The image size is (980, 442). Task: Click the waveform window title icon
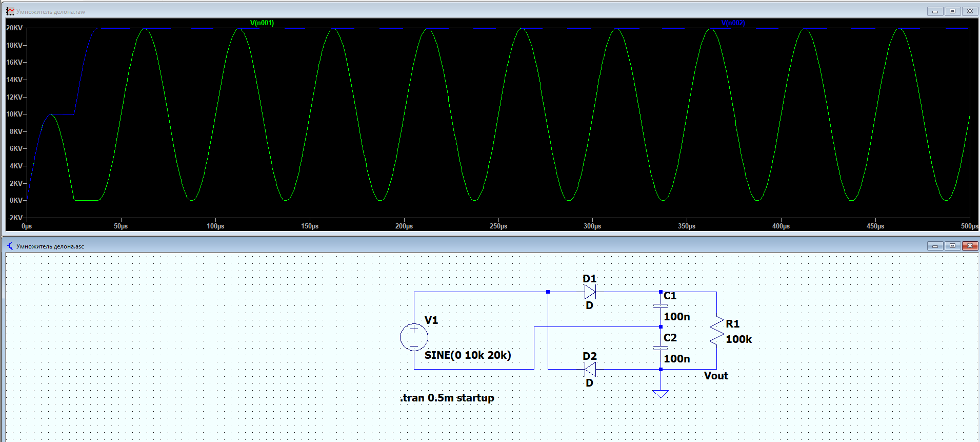click(x=10, y=11)
